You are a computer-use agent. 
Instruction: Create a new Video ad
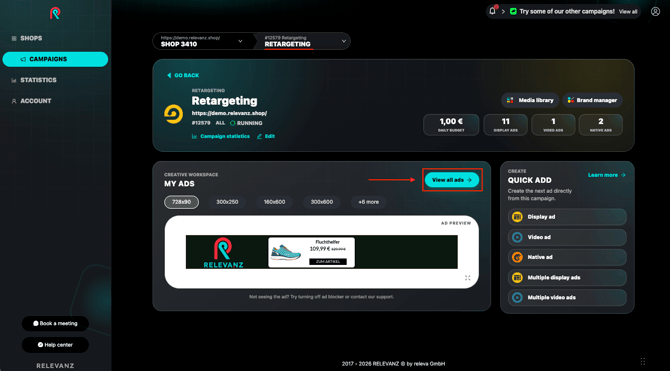[567, 237]
